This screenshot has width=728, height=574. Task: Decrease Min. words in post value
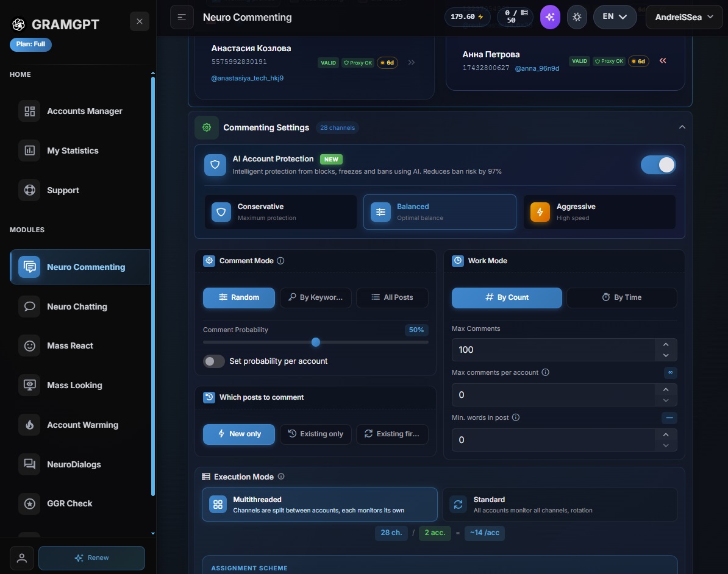(666, 445)
